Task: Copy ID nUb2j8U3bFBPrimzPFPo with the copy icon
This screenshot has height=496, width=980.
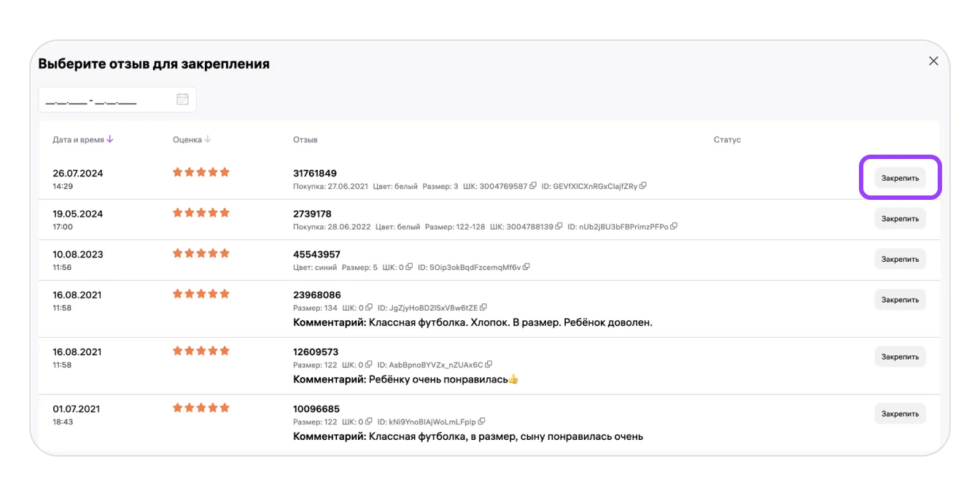Action: [x=674, y=227]
